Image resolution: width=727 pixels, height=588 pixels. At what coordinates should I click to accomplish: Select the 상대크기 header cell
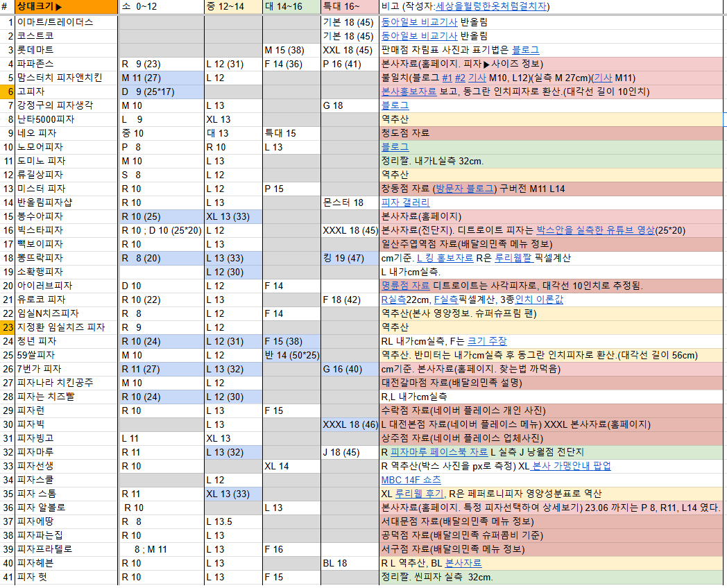tap(67, 6)
